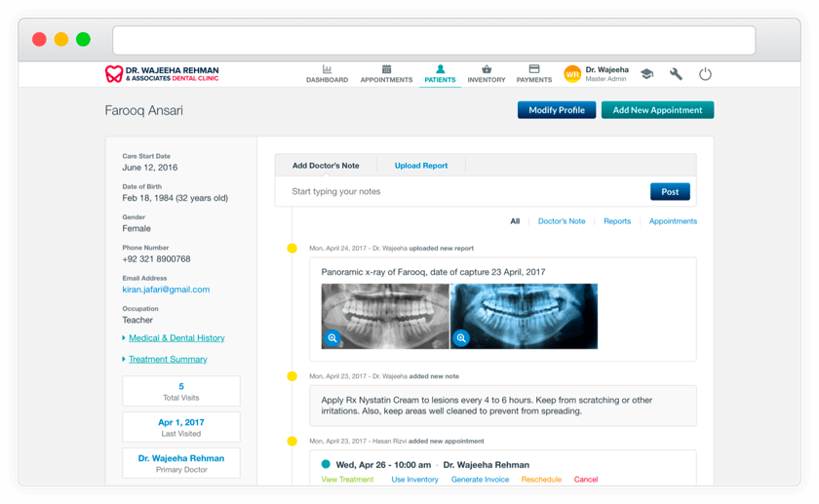Image resolution: width=819 pixels, height=504 pixels.
Task: Switch to Dashboard menu
Action: pos(327,80)
